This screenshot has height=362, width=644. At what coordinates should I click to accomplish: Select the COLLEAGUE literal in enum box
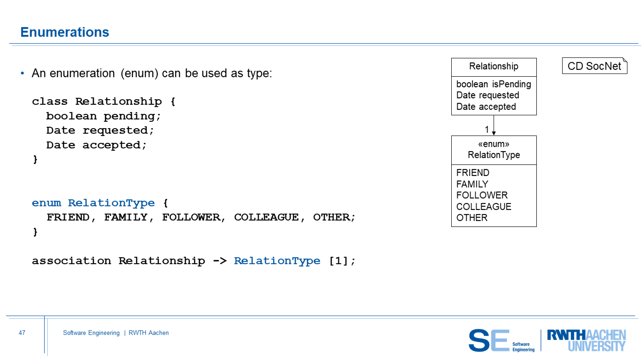(x=483, y=207)
